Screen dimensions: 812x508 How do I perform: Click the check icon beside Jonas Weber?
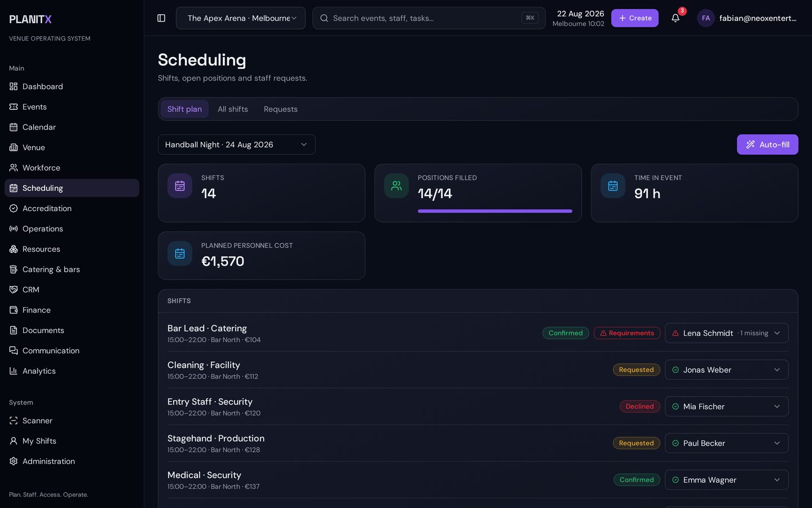[x=676, y=370]
